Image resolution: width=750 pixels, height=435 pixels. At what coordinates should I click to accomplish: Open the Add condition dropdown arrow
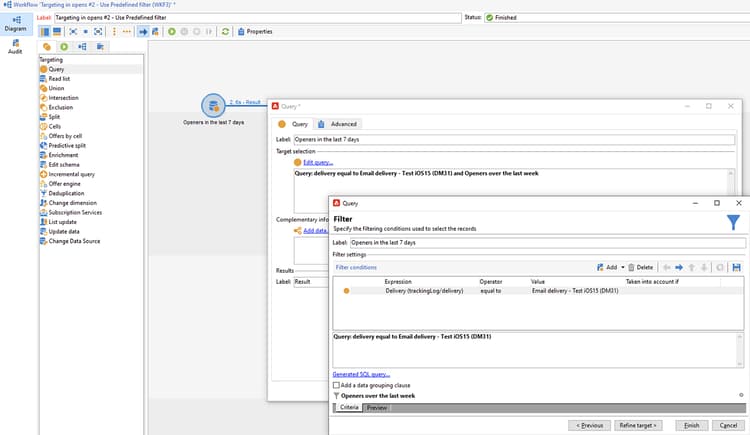coord(623,268)
